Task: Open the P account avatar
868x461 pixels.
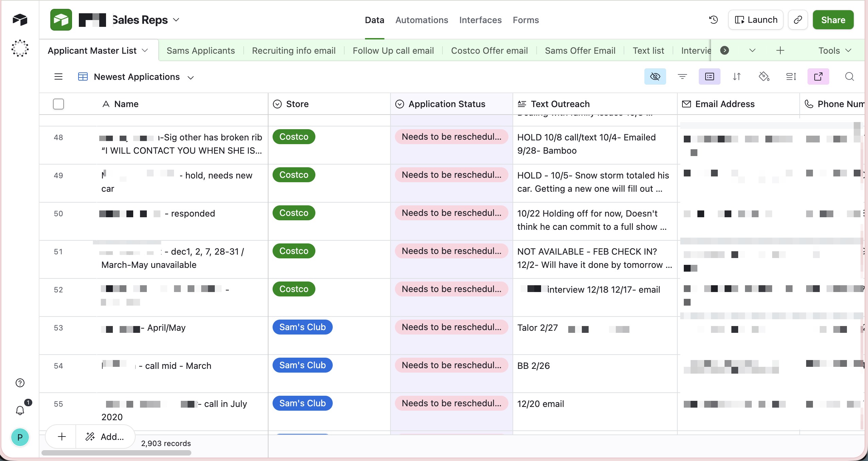Action: click(x=20, y=437)
